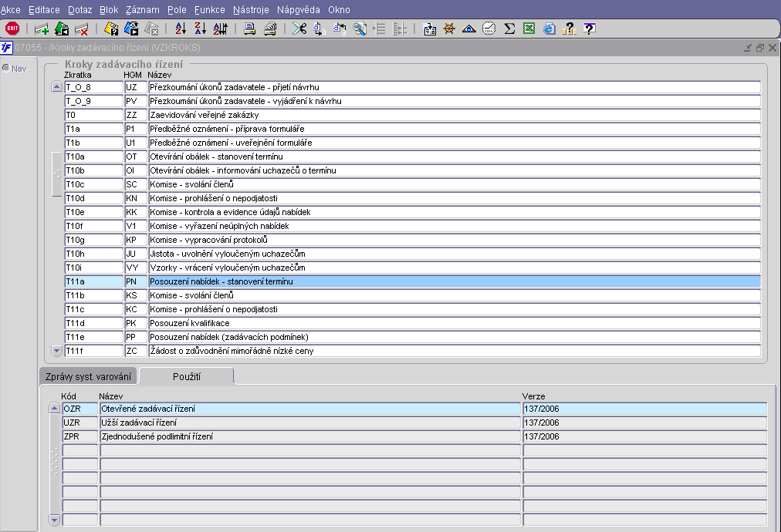Click the sigma sum icon

click(509, 29)
